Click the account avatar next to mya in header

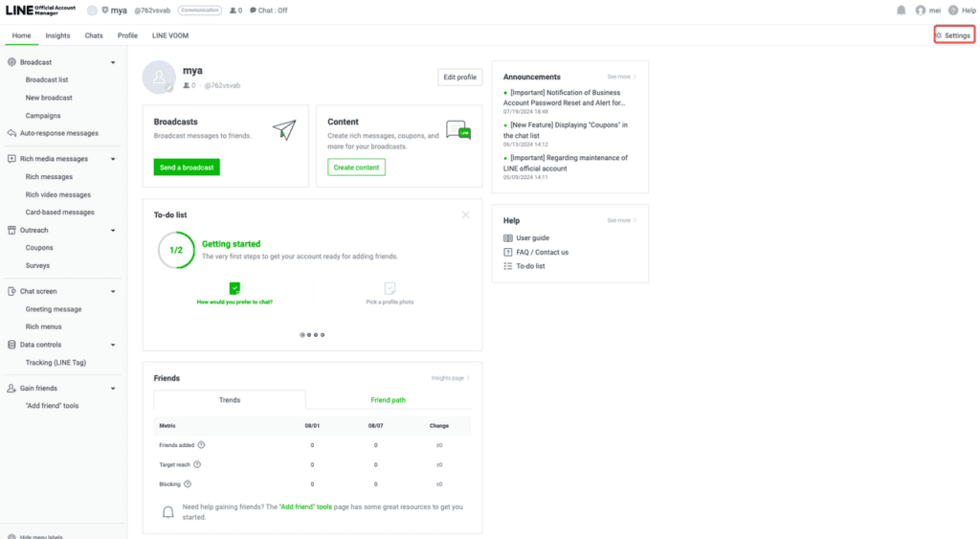92,11
